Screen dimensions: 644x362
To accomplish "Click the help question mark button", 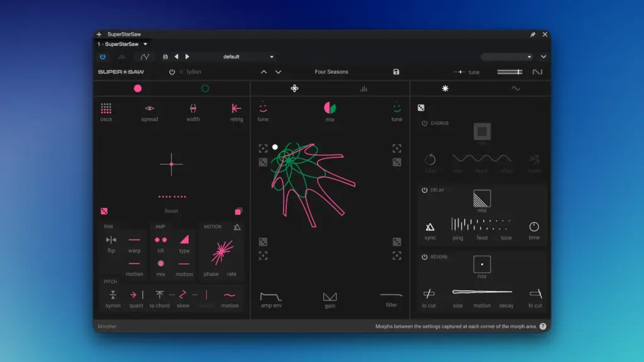I will (543, 326).
